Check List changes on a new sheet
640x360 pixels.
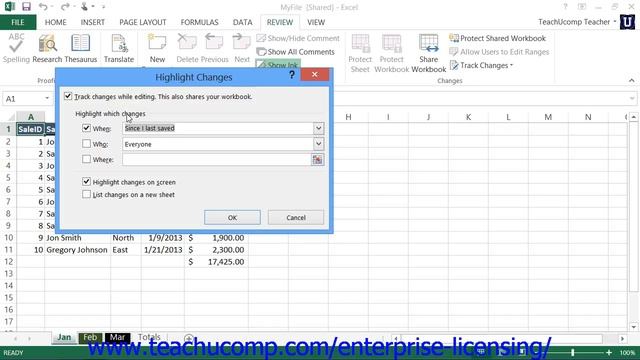[86, 194]
